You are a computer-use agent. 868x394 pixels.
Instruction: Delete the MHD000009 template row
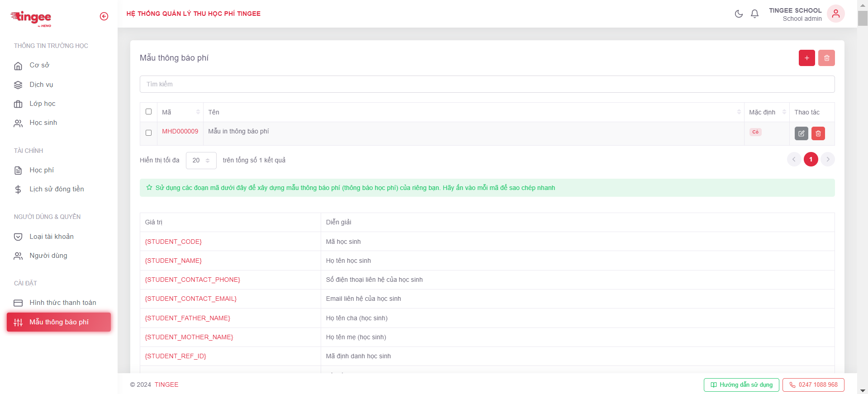coord(818,133)
